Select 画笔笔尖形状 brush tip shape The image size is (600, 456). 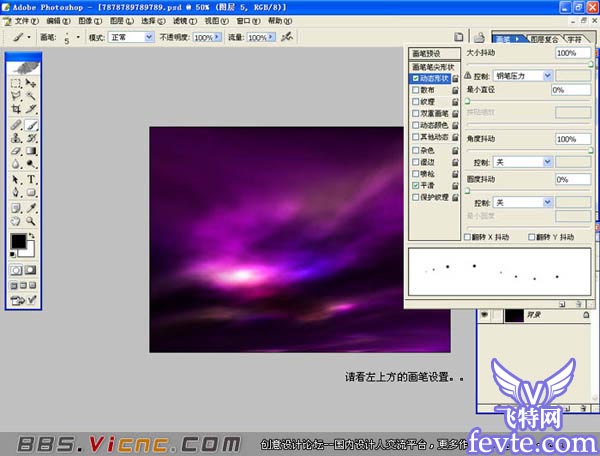tap(433, 66)
